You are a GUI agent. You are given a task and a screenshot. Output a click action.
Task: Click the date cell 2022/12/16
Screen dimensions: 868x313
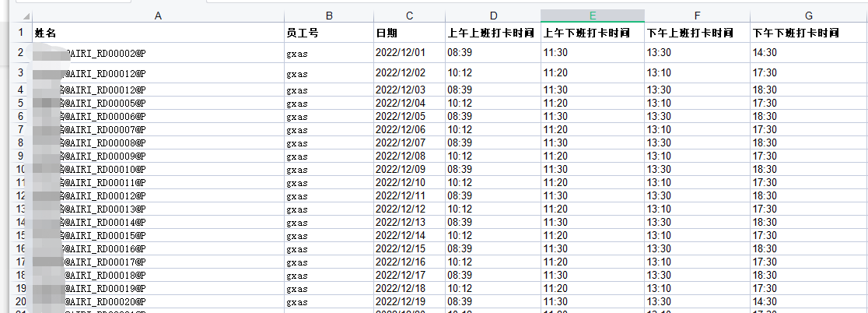coord(410,262)
